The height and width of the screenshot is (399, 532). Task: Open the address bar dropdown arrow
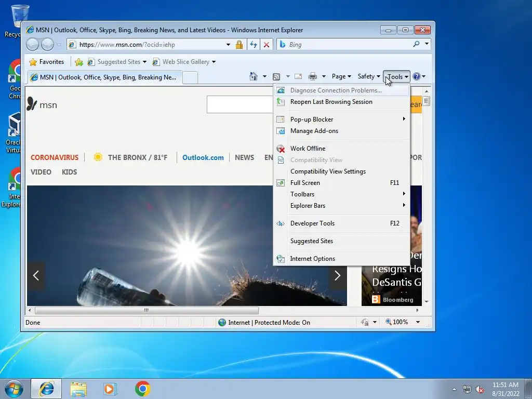click(x=229, y=45)
